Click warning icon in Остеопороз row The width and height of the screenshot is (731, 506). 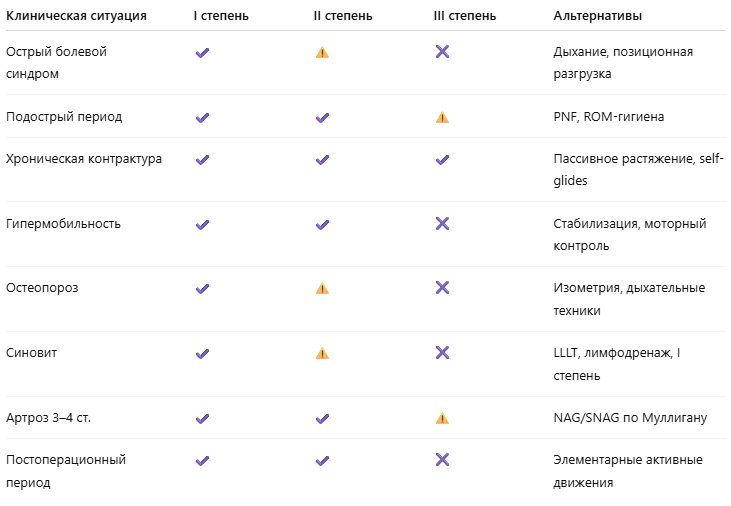click(322, 288)
